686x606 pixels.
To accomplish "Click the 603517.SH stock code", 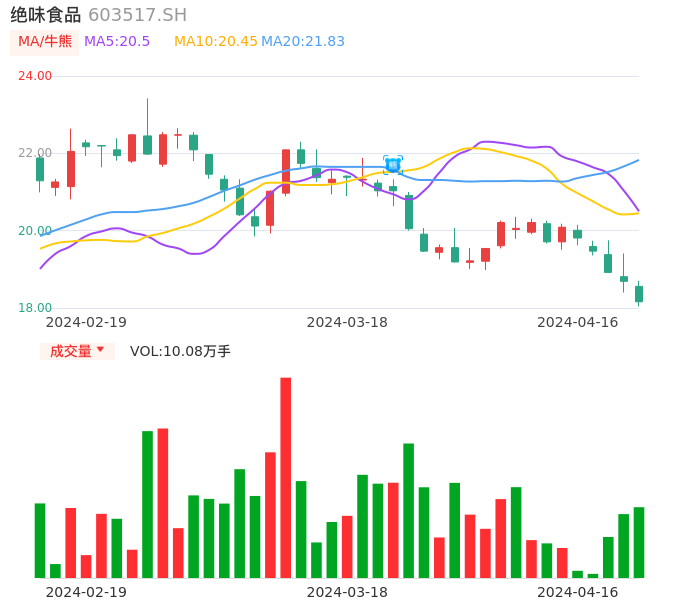I will click(137, 15).
